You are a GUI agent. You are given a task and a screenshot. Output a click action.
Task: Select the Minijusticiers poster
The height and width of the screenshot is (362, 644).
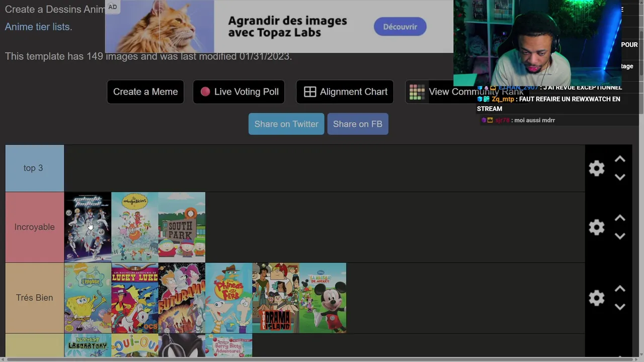(x=135, y=227)
